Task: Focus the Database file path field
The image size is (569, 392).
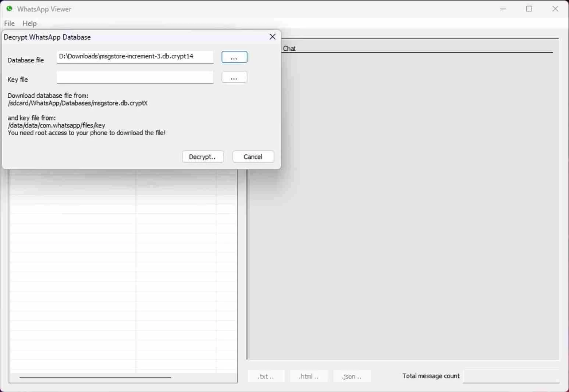Action: [x=135, y=57]
